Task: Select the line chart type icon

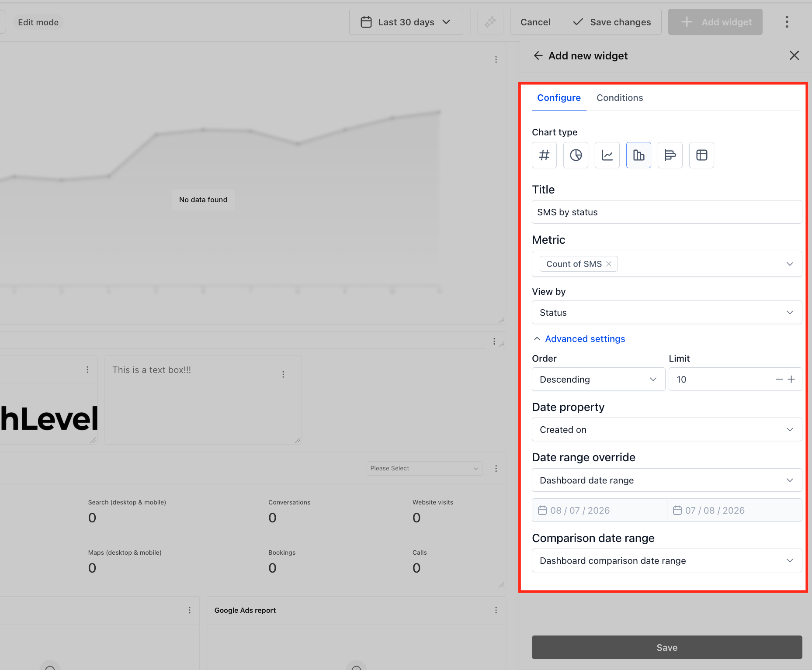Action: tap(607, 155)
